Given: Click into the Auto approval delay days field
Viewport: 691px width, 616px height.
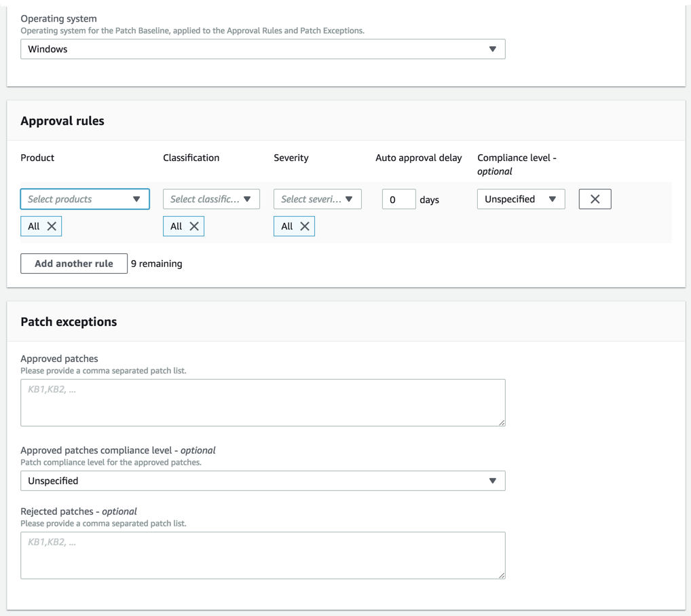Looking at the screenshot, I should [398, 199].
